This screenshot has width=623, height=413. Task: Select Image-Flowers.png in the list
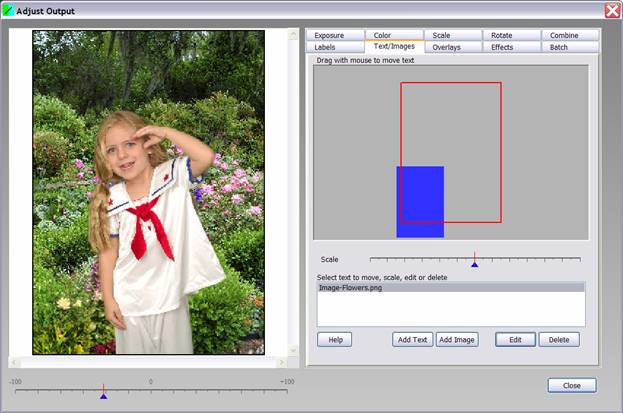451,287
